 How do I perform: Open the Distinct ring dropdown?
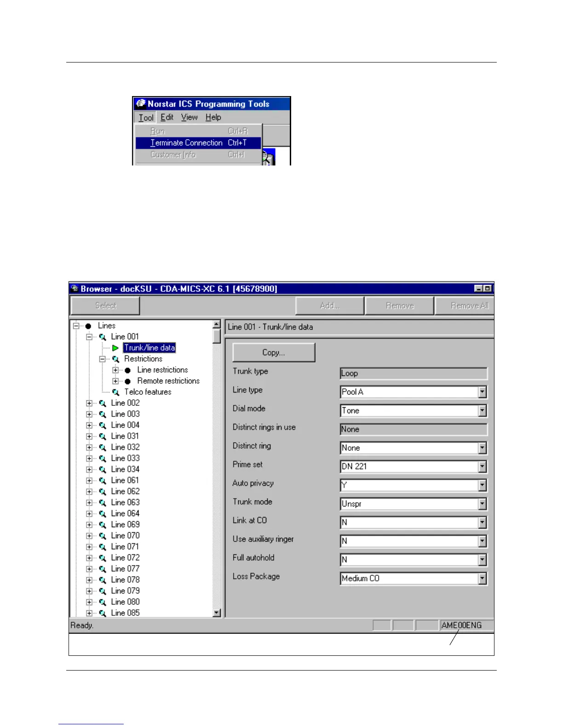(482, 448)
